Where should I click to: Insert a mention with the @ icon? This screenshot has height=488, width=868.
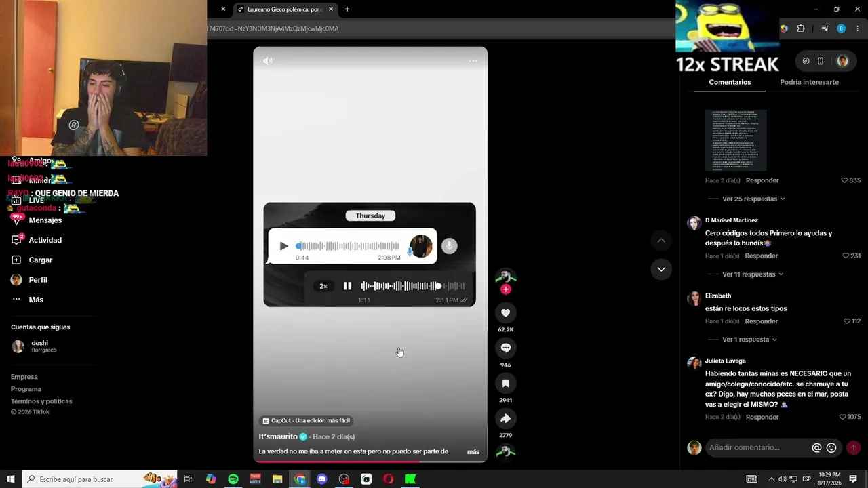pos(816,447)
